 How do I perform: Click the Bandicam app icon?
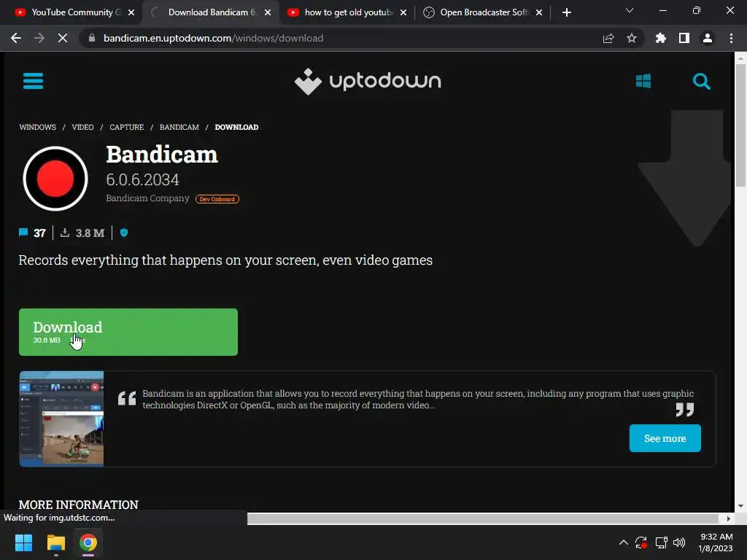(x=55, y=179)
